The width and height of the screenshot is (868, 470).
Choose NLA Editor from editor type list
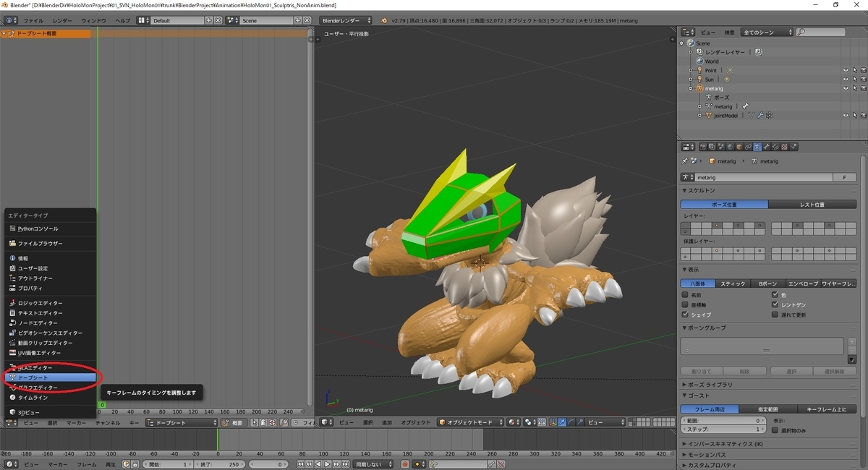[51, 367]
